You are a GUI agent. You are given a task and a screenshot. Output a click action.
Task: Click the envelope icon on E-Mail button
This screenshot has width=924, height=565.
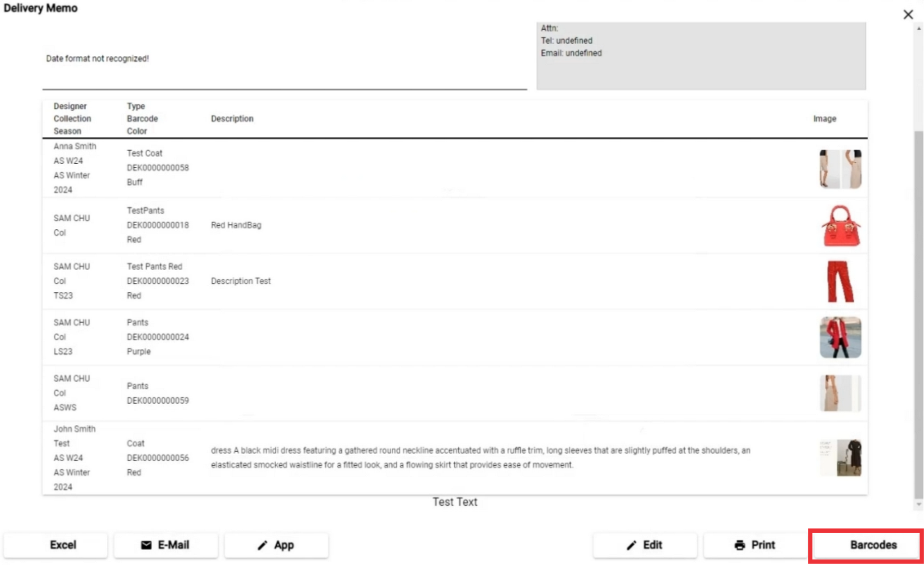(146, 545)
